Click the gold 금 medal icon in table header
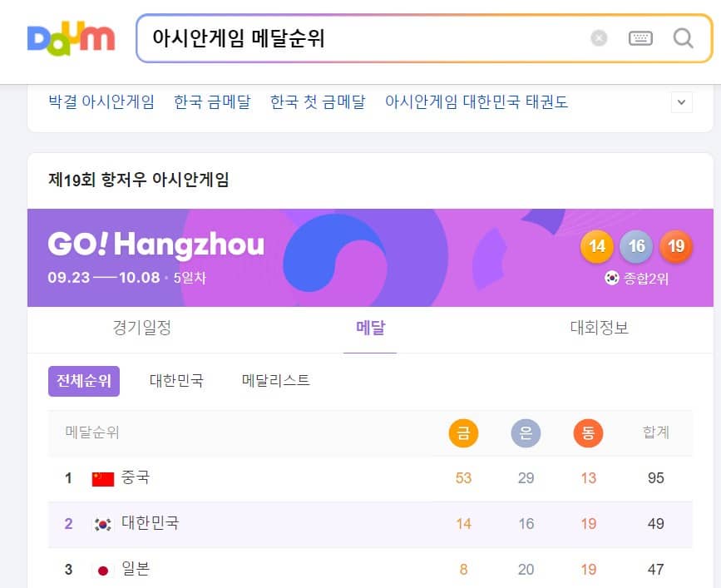Screen dimensions: 721x588 point(463,432)
